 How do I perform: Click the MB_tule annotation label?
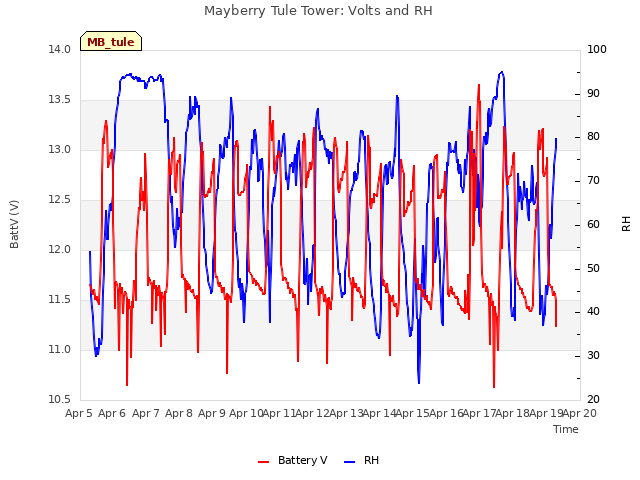(111, 42)
